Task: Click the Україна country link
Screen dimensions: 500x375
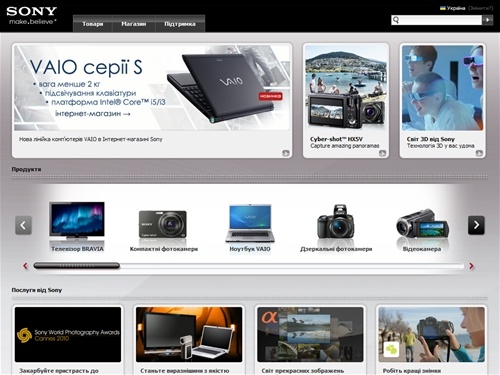Action: tap(456, 8)
